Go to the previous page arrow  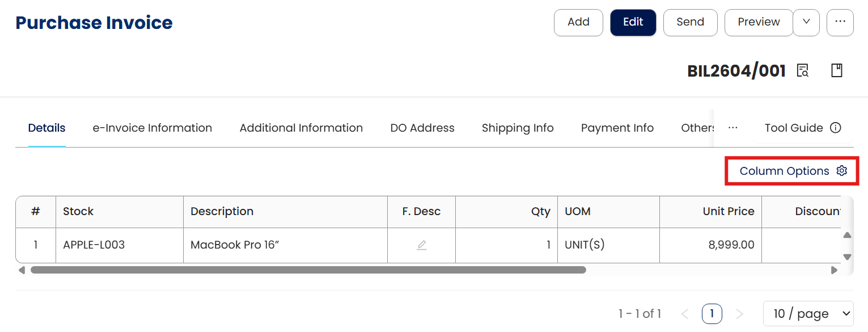[685, 314]
